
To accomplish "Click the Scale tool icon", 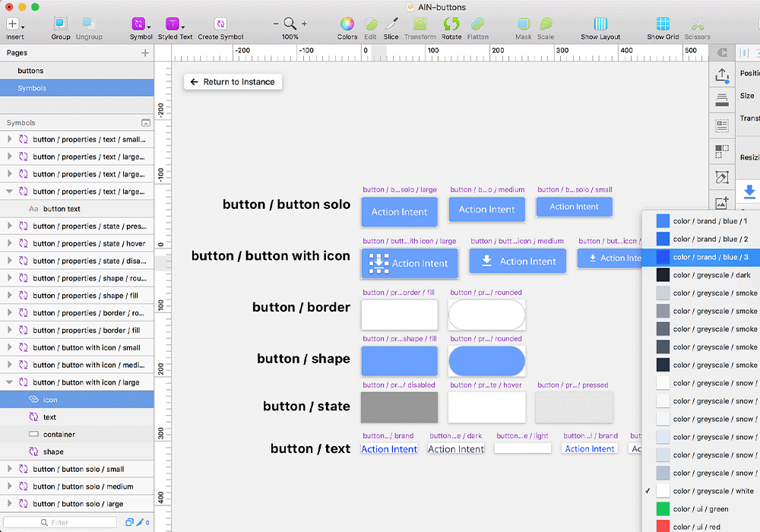I will tap(546, 24).
